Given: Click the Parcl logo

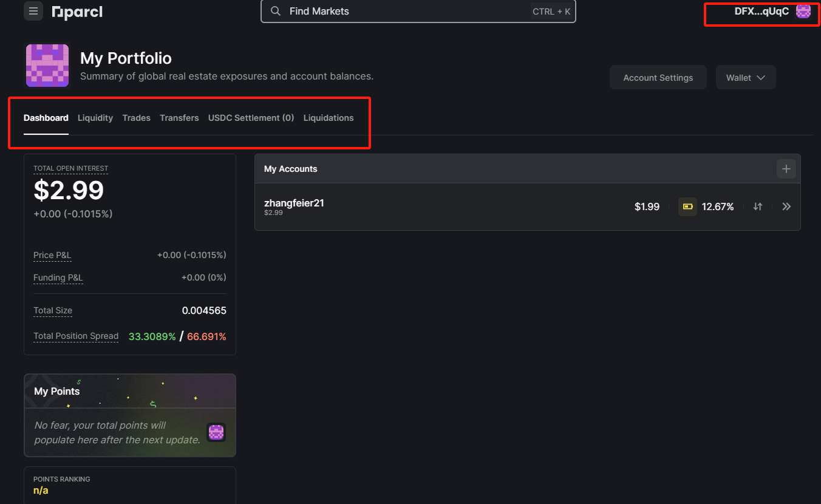Looking at the screenshot, I should pos(77,12).
